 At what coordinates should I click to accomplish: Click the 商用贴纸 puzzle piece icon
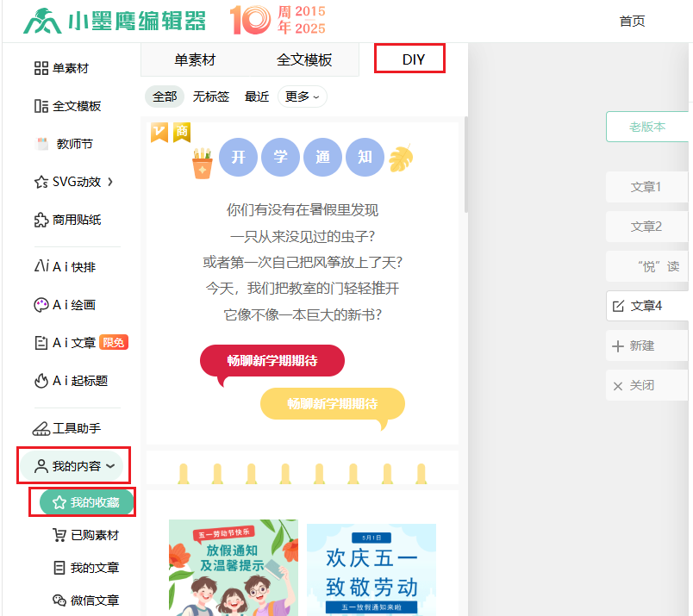tap(41, 220)
